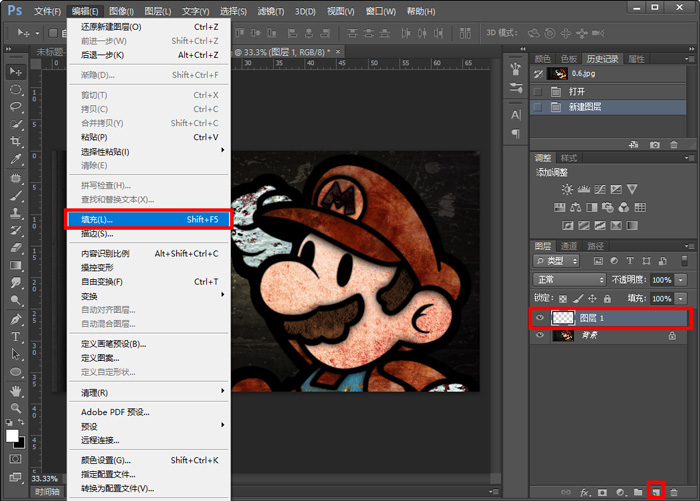Click the 时间轴 timeline button
700x501 pixels.
(47, 492)
